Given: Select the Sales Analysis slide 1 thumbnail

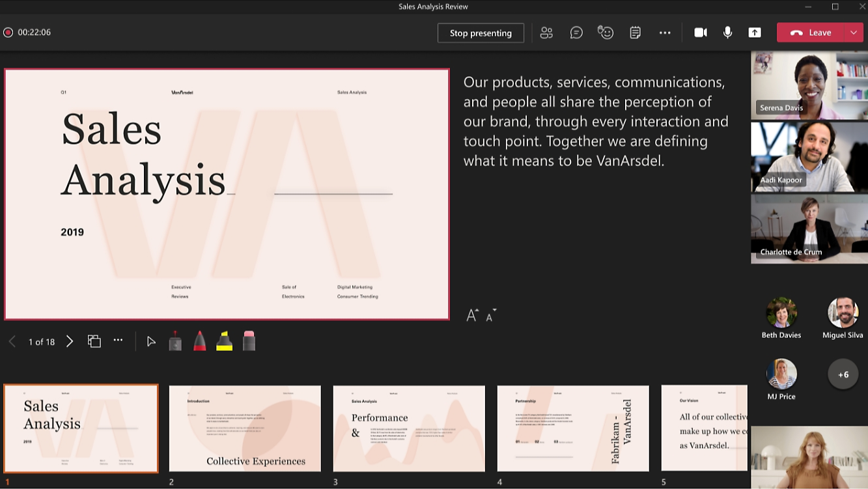Looking at the screenshot, I should (x=81, y=428).
